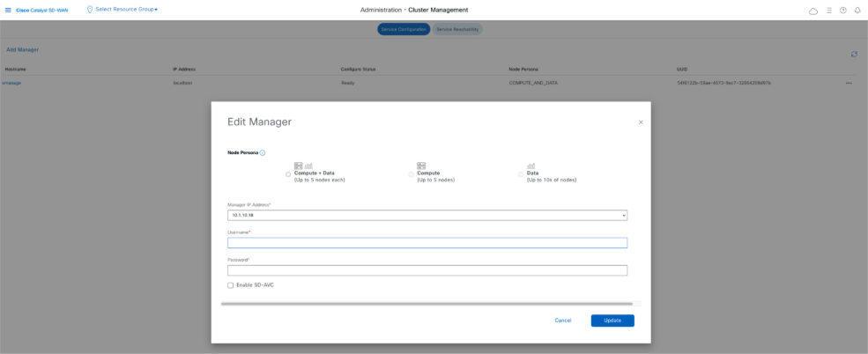Select the Compute persona radio button
The width and height of the screenshot is (868, 354).
coord(411,174)
